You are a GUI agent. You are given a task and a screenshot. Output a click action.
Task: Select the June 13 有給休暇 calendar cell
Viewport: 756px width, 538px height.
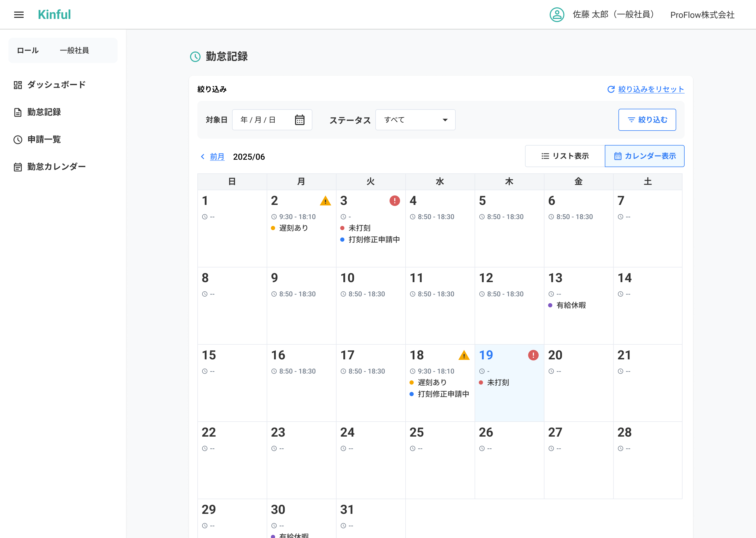(578, 306)
